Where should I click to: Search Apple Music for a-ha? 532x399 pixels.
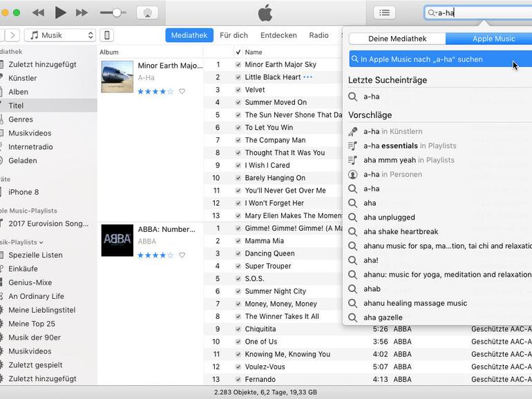(440, 59)
